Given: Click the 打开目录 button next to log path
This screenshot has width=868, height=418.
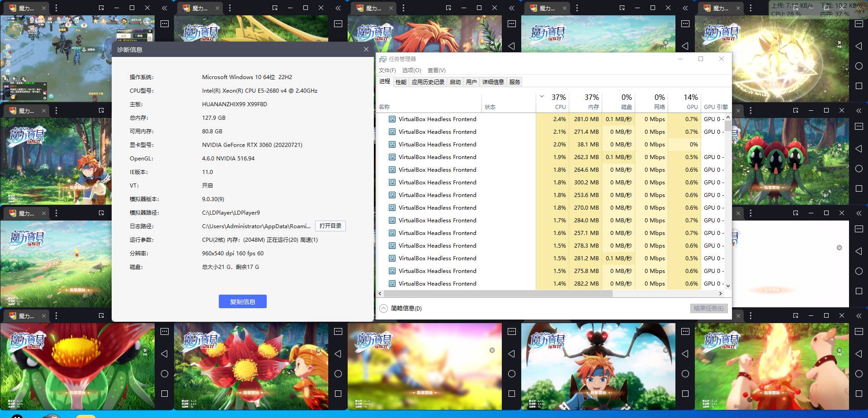Looking at the screenshot, I should 330,226.
